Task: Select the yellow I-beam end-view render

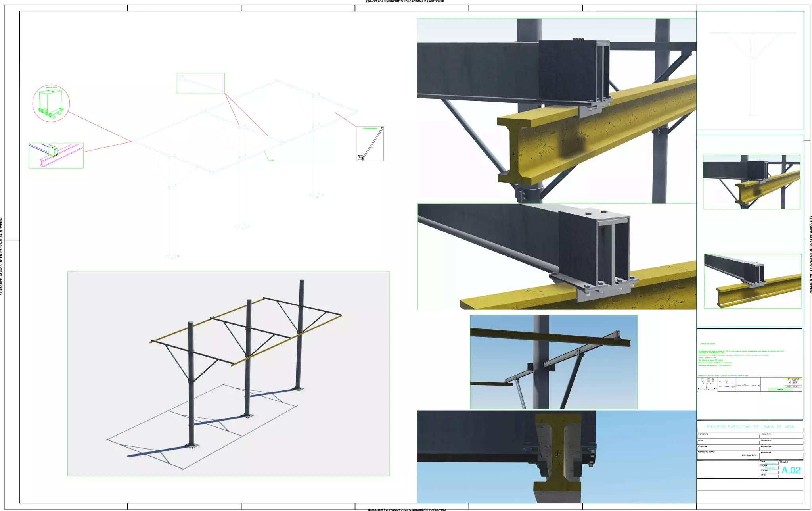Action: click(556, 457)
